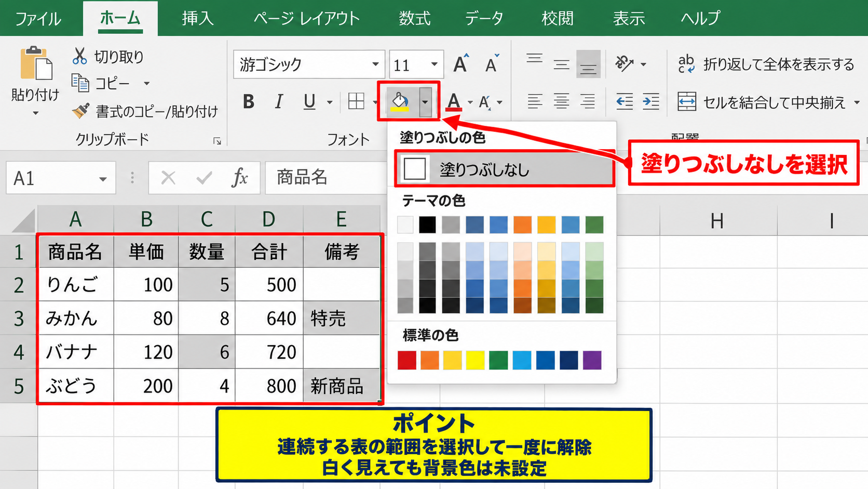Click the align right icon
The height and width of the screenshot is (489, 868).
point(588,101)
